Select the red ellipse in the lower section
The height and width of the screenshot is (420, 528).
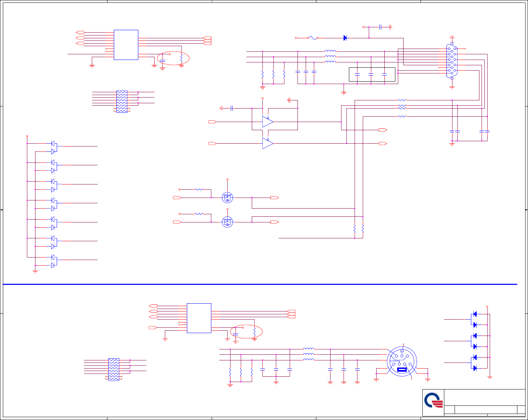246,332
